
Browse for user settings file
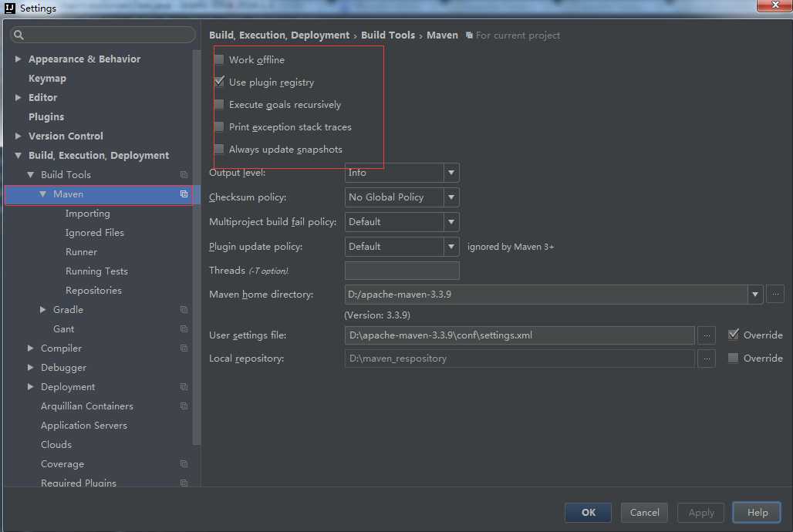click(x=707, y=335)
